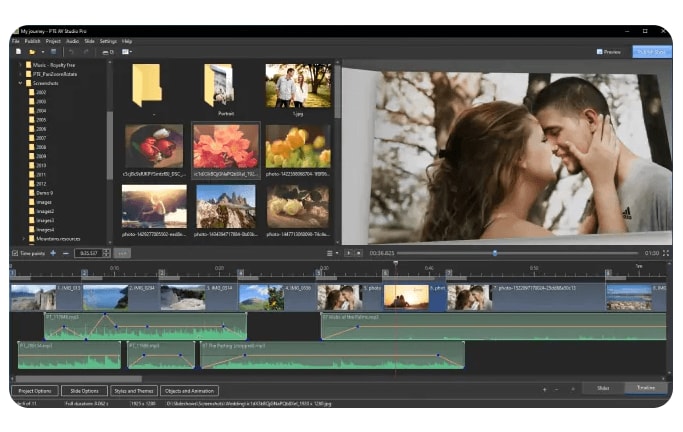683x432 pixels.
Task: Collapse the Screenshots folder in the tree
Action: pyautogui.click(x=21, y=83)
